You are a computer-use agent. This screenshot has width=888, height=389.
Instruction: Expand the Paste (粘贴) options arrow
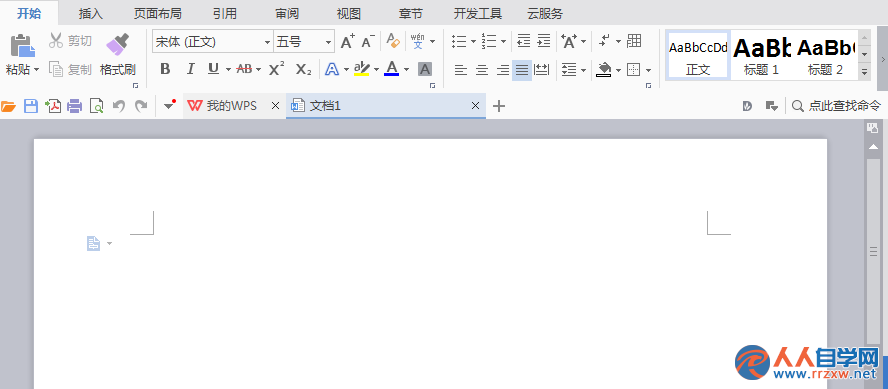point(36,70)
